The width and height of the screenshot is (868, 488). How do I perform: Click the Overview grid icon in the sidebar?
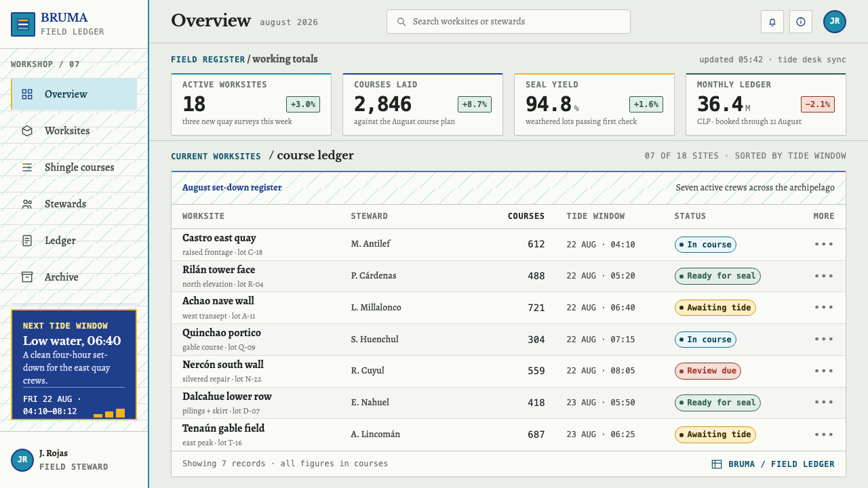[x=27, y=94]
